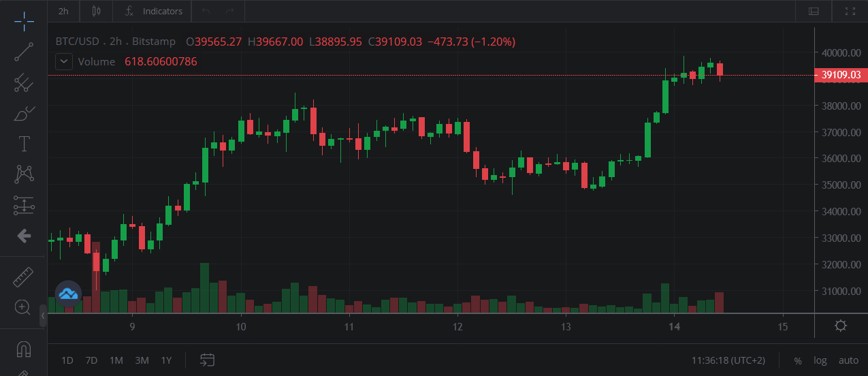Set date range to 7D
This screenshot has height=376, width=868.
[x=91, y=360]
